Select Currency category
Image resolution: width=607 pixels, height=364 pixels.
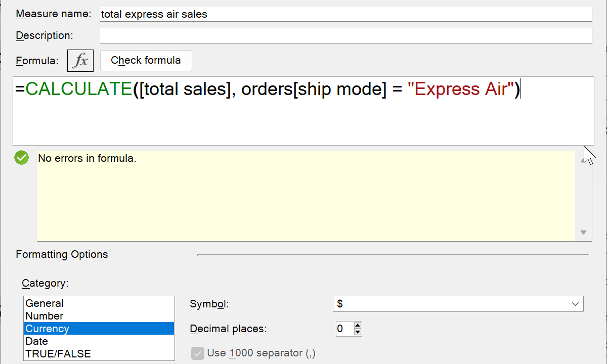click(48, 329)
